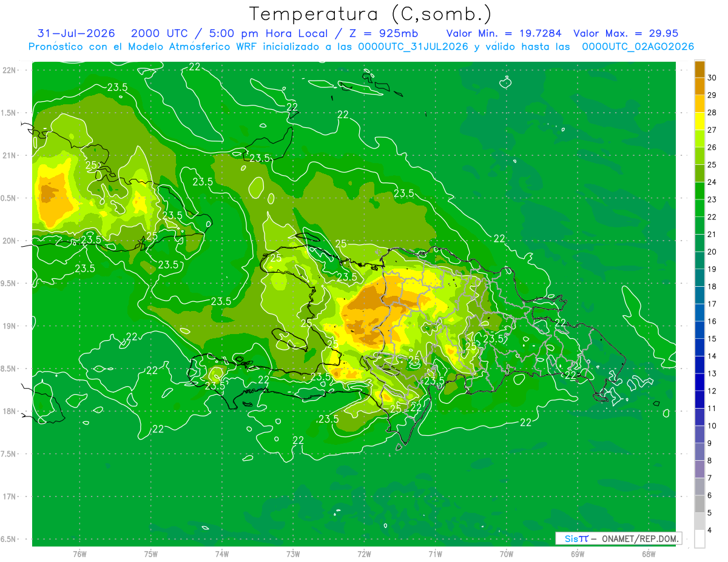Click the longitude label "71W"
This screenshot has width=728, height=562.
click(x=435, y=554)
